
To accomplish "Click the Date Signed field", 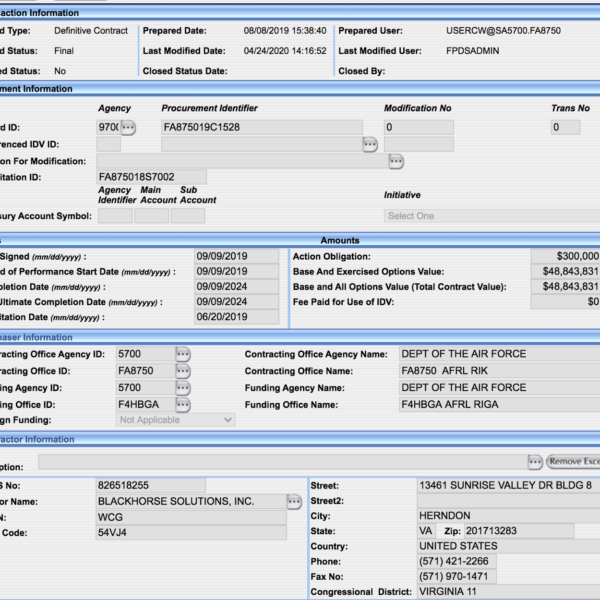I will (236, 256).
